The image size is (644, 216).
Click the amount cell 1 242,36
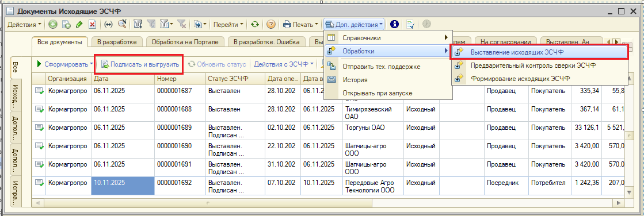pyautogui.click(x=586, y=186)
